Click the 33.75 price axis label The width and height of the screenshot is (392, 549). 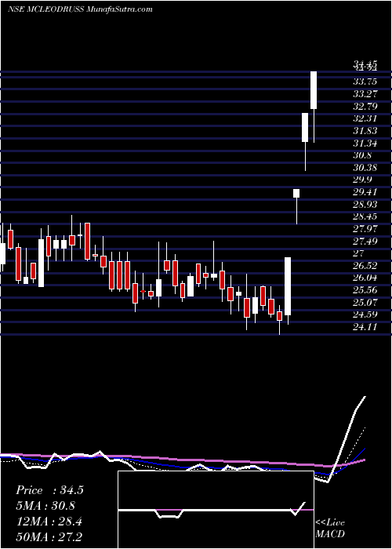[x=365, y=82]
